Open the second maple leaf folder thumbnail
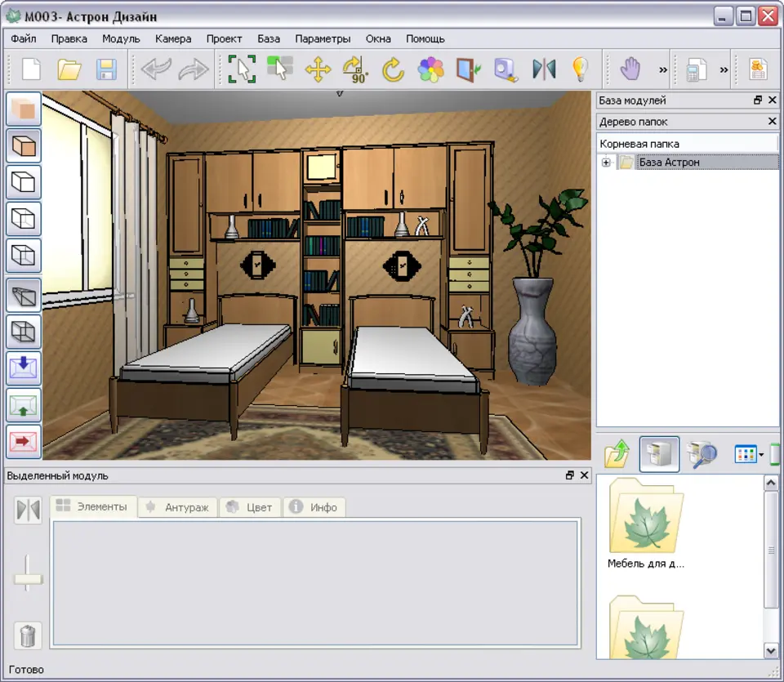This screenshot has height=682, width=784. click(646, 626)
